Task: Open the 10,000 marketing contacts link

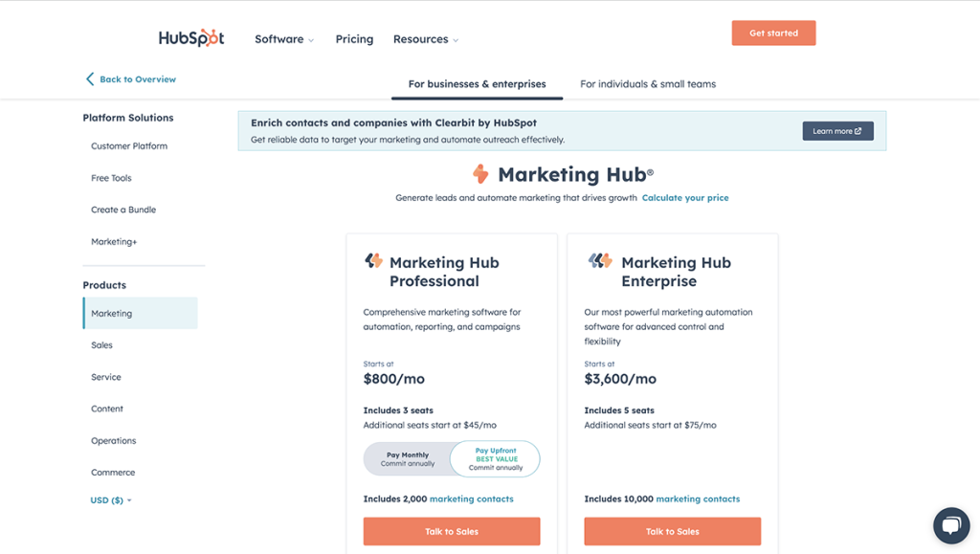Action: (x=700, y=499)
